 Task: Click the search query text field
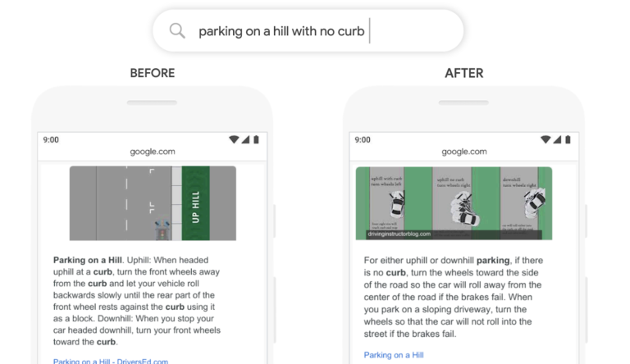[x=308, y=31]
